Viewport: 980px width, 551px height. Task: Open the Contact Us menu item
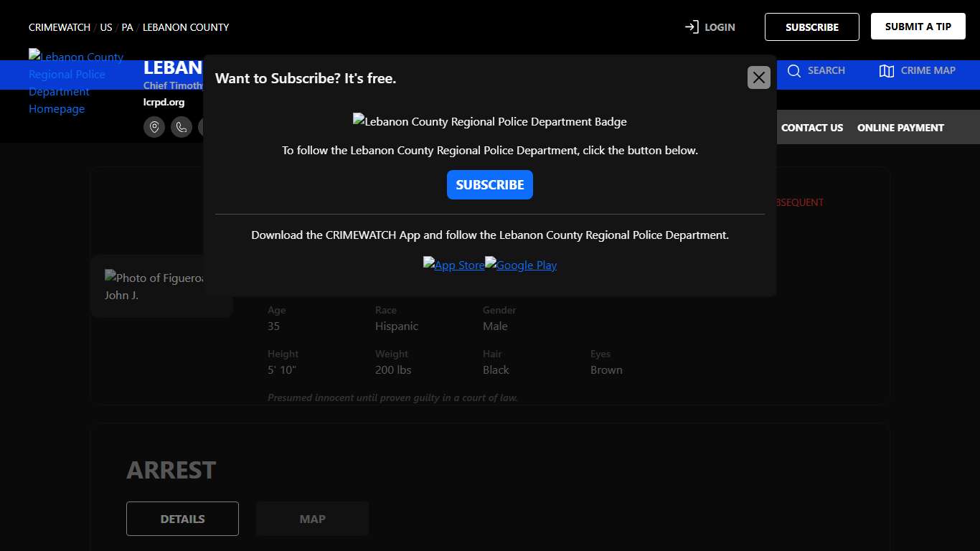pos(811,128)
